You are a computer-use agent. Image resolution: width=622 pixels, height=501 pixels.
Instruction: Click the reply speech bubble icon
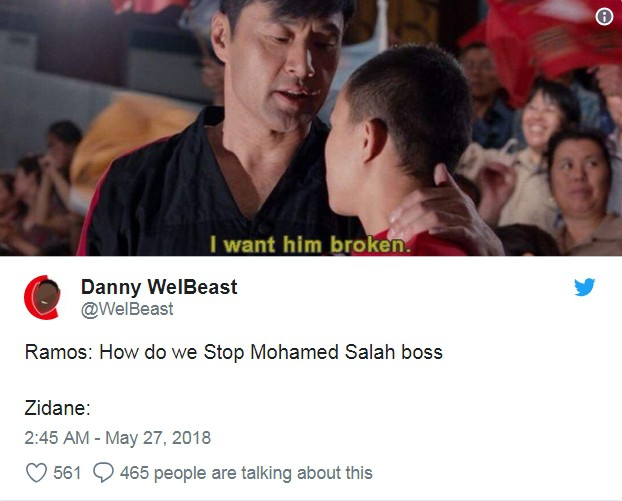pyautogui.click(x=104, y=472)
